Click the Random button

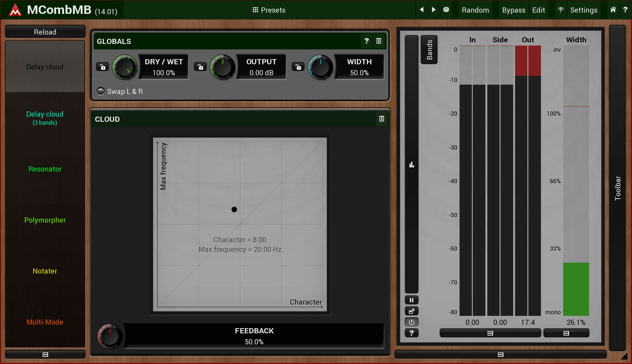(x=475, y=10)
